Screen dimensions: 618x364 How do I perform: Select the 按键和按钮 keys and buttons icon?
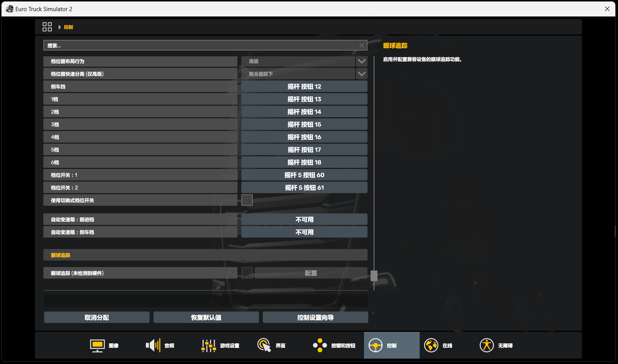click(320, 345)
